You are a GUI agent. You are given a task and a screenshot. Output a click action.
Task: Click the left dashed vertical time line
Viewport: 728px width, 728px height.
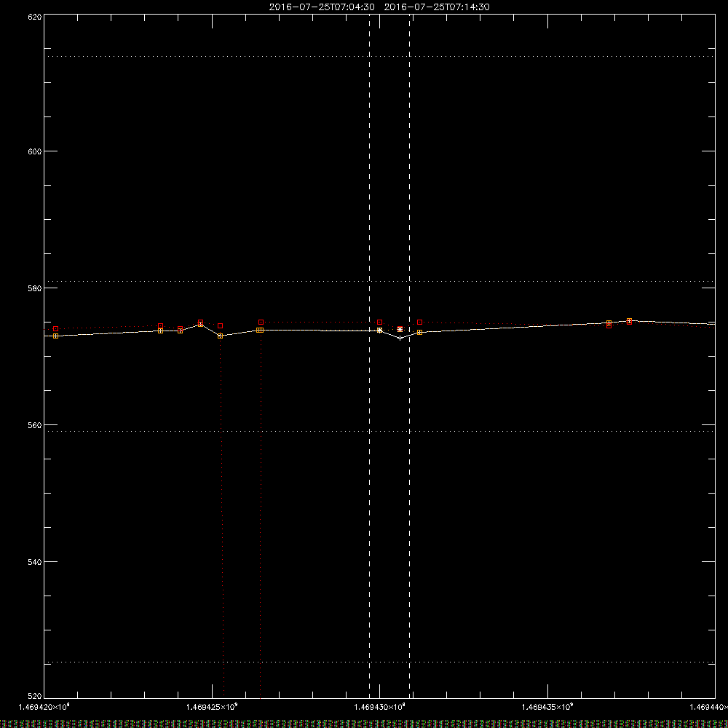coord(370,356)
